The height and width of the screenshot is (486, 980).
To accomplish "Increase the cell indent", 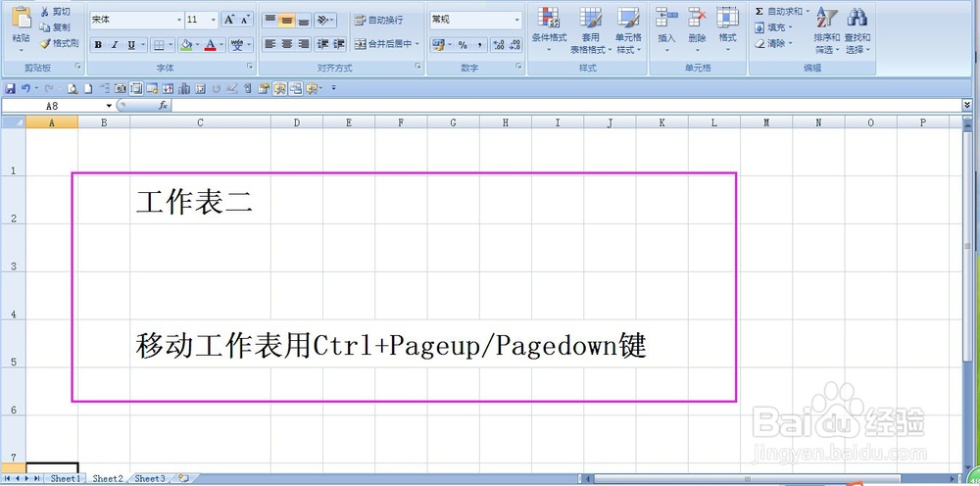I will [x=339, y=44].
